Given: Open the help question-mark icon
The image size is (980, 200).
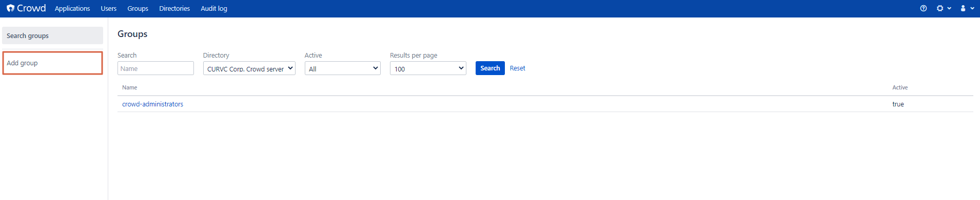Looking at the screenshot, I should (923, 8).
